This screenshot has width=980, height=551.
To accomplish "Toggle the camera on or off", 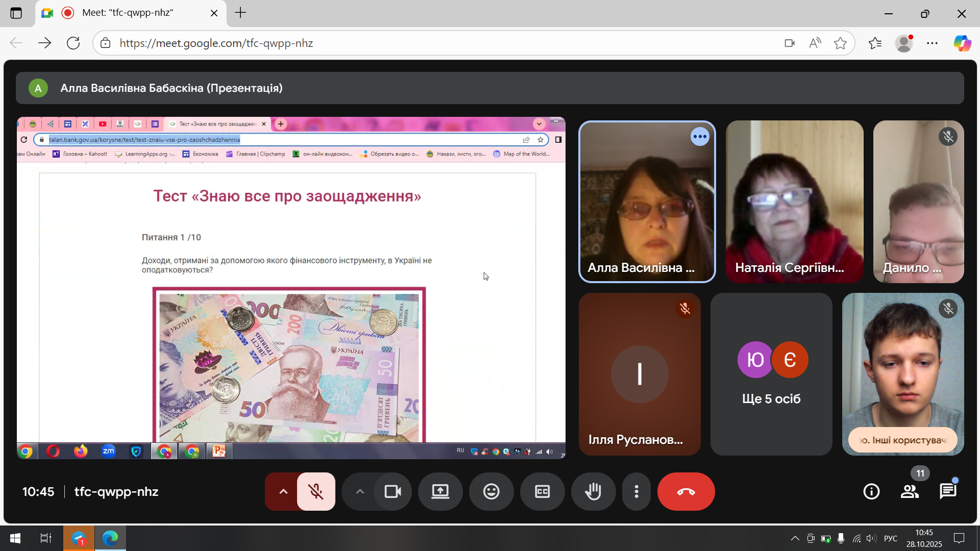I will pos(393,491).
